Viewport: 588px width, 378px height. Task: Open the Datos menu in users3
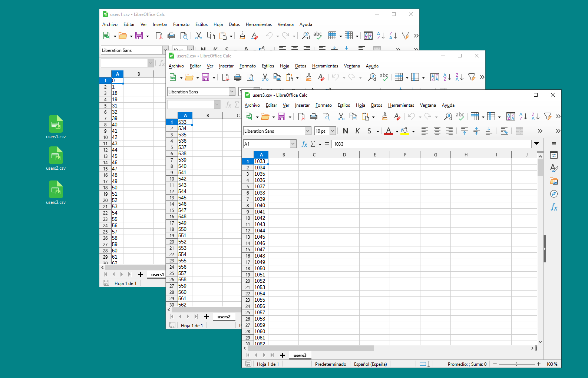(x=377, y=105)
